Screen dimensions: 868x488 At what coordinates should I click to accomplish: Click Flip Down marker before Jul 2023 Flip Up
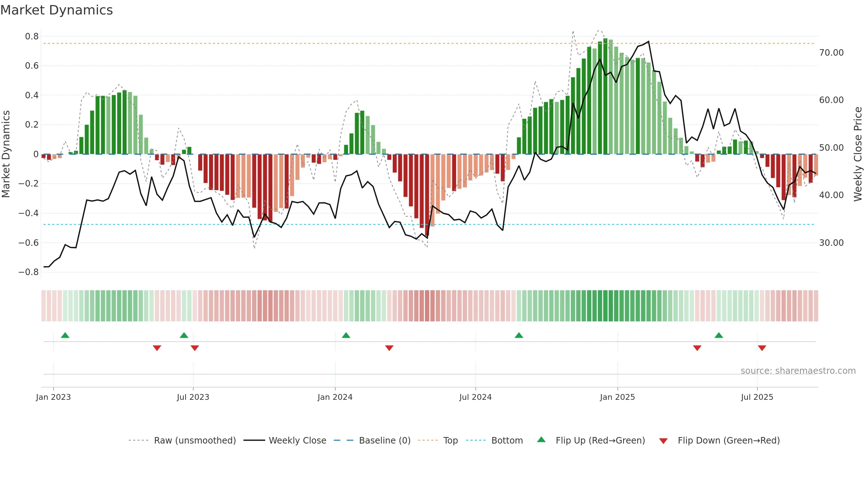point(157,348)
